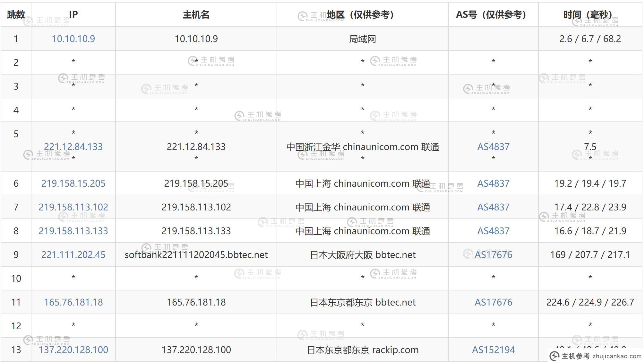Viewport: 644px width, 364px height.
Task: Select hostname cell 219.158.113.133
Action: coord(196,231)
